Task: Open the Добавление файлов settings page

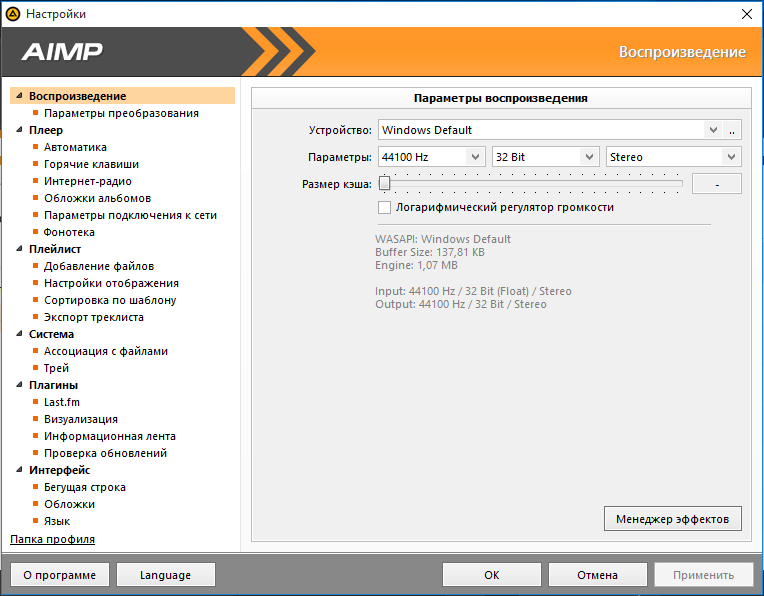Action: (99, 266)
